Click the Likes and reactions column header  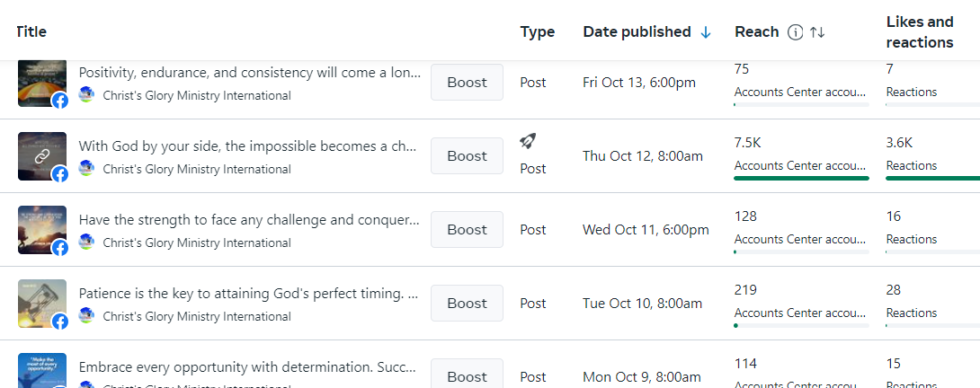(x=920, y=32)
